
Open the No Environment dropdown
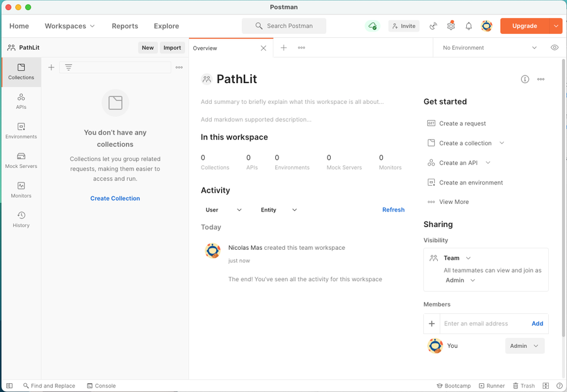coord(488,47)
